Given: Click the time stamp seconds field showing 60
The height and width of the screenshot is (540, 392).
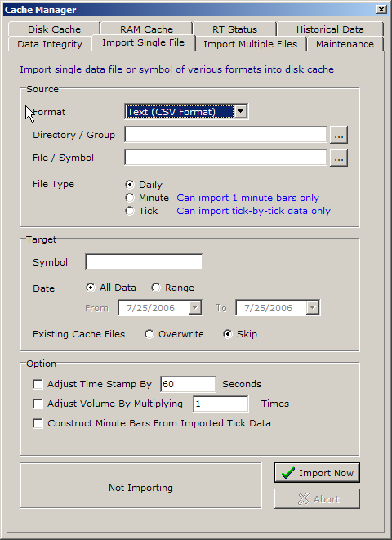Looking at the screenshot, I should click(x=188, y=384).
